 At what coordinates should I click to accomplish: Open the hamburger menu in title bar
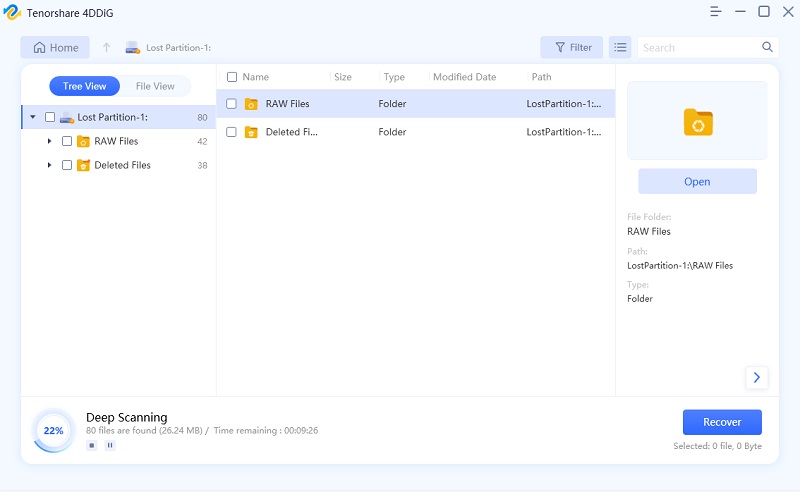tap(715, 12)
